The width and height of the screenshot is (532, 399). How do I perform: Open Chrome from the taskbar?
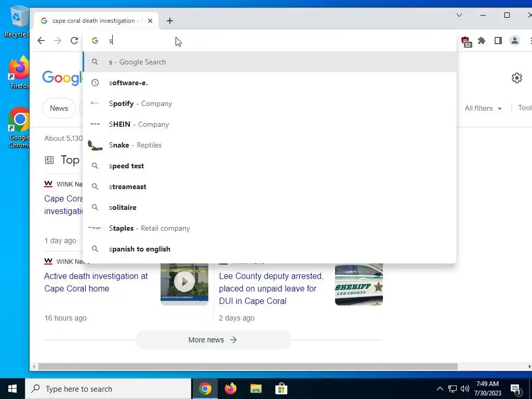point(205,389)
